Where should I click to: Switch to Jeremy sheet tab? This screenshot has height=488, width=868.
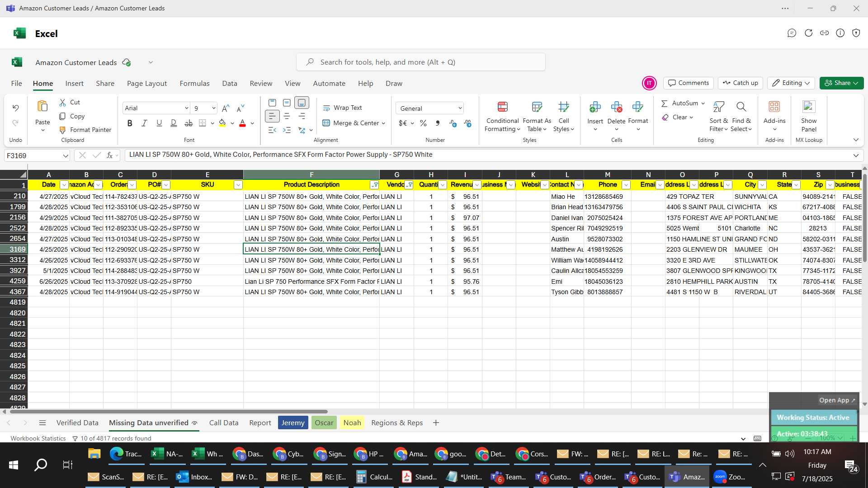[x=293, y=423]
